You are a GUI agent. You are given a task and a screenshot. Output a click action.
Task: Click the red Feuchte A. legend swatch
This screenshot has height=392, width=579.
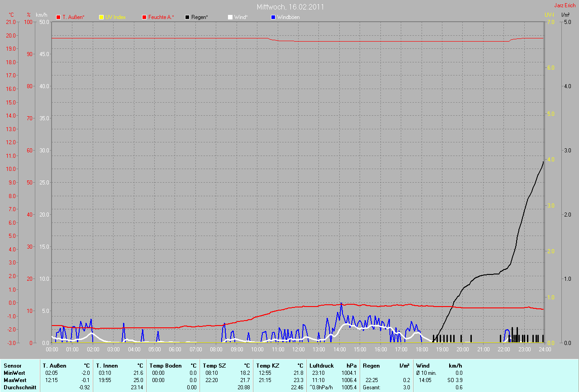[144, 17]
